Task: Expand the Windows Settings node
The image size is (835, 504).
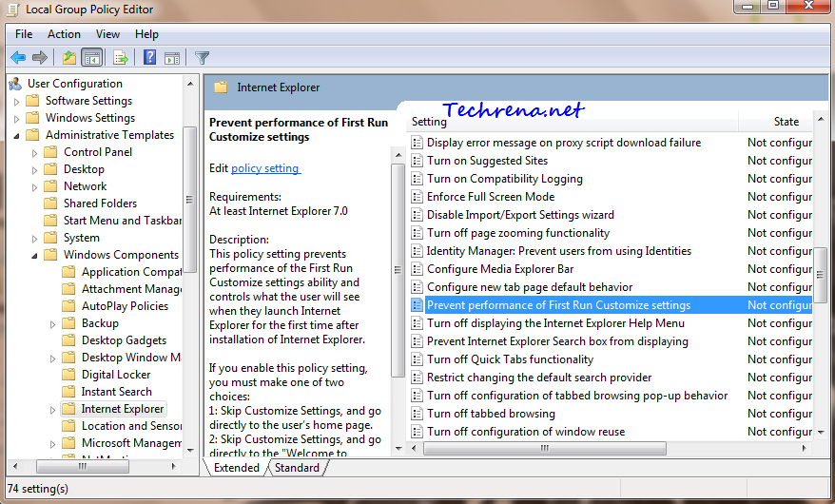Action: (16, 119)
